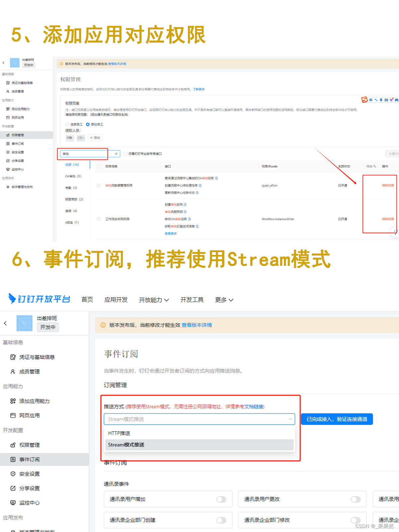Check 仅看钉钉专业版专享接口 checkbox

coord(125,154)
